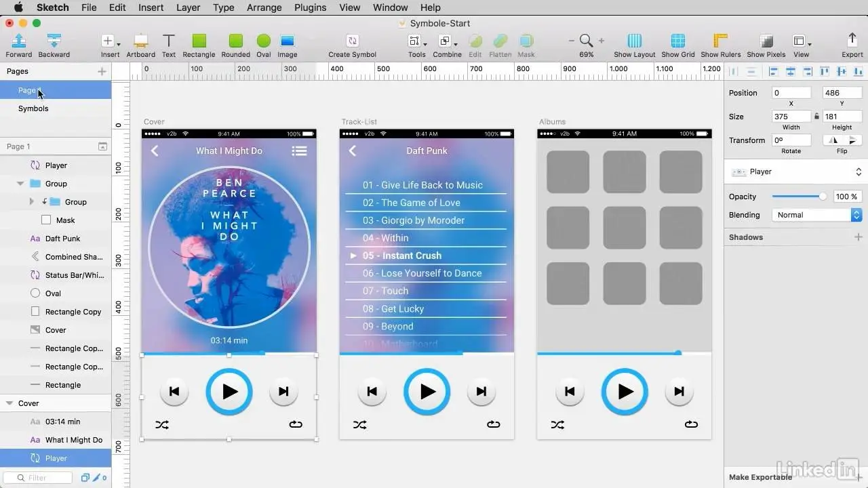Click the Flatten toolbar icon

500,45
